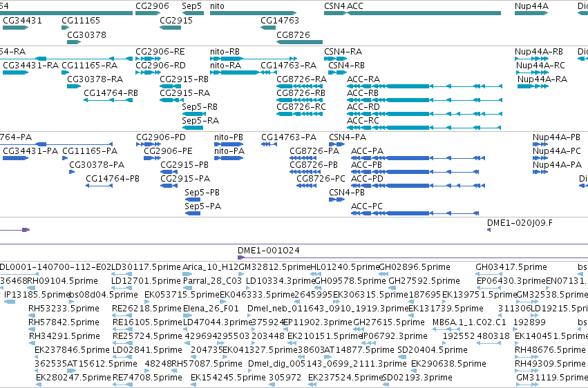The height and width of the screenshot is (388, 588).
Task: Select the Sep5-PB protein feature
Action: [x=193, y=200]
